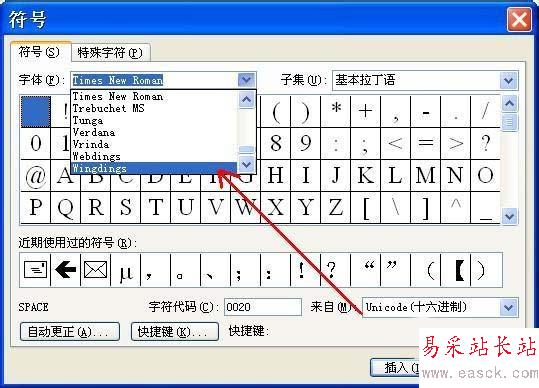Click scroll-up arrow of symbol grid
This screenshot has width=539, height=388.
coord(509,103)
